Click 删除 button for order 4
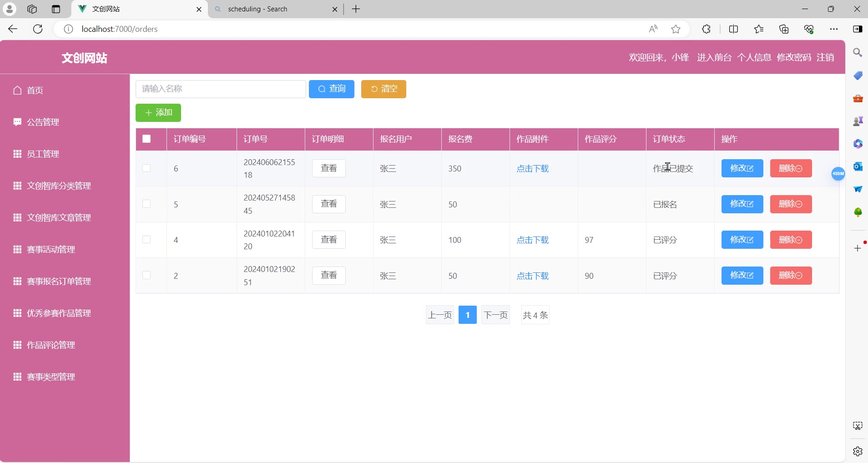This screenshot has height=463, width=868. coord(791,240)
